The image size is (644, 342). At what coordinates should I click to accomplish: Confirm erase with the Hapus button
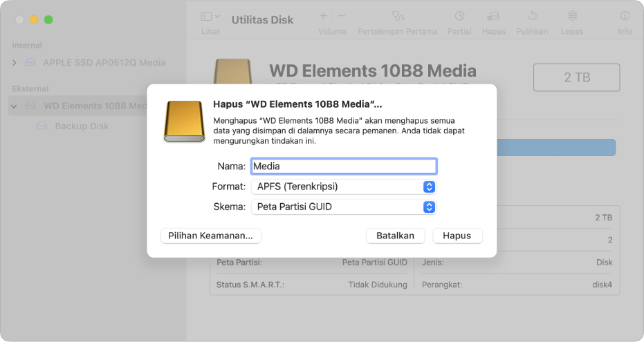pyautogui.click(x=457, y=236)
